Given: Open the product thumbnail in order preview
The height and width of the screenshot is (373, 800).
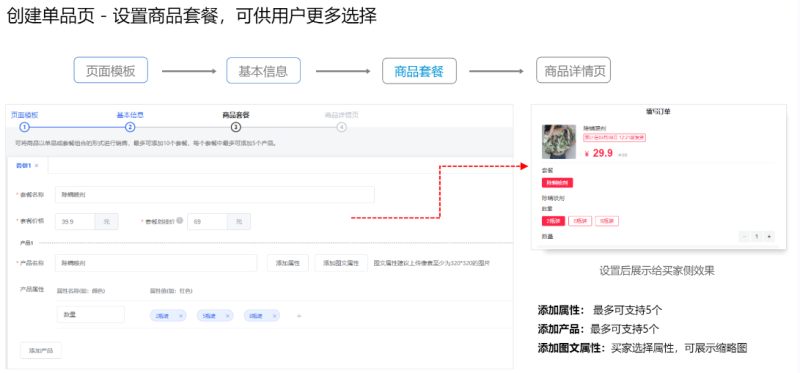Looking at the screenshot, I should pyautogui.click(x=559, y=142).
